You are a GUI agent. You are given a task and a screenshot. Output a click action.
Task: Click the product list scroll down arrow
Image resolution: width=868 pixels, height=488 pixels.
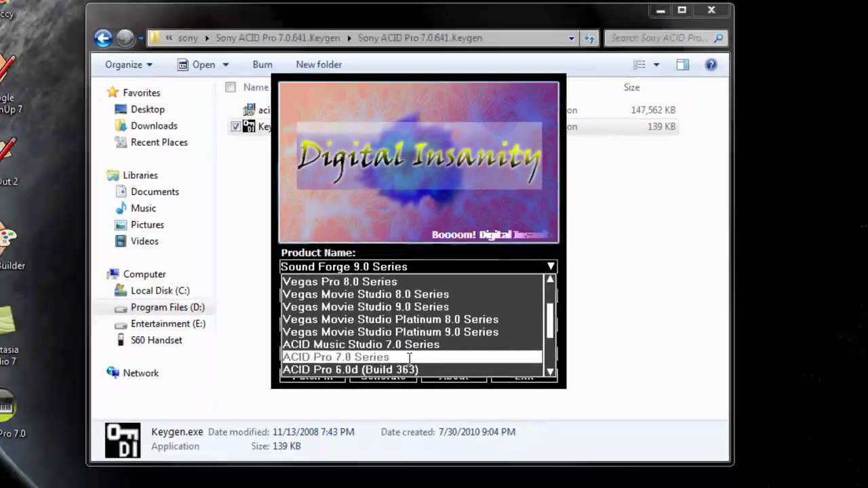pyautogui.click(x=550, y=371)
